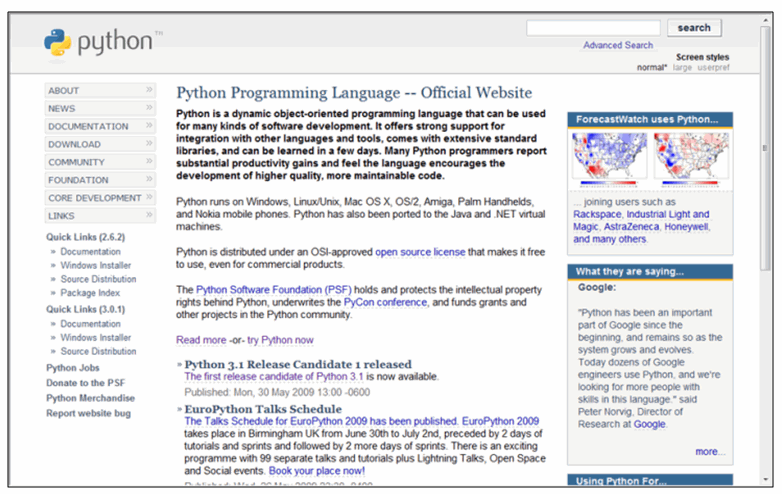Click the Read more link
The height and width of the screenshot is (494, 782).
click(201, 340)
